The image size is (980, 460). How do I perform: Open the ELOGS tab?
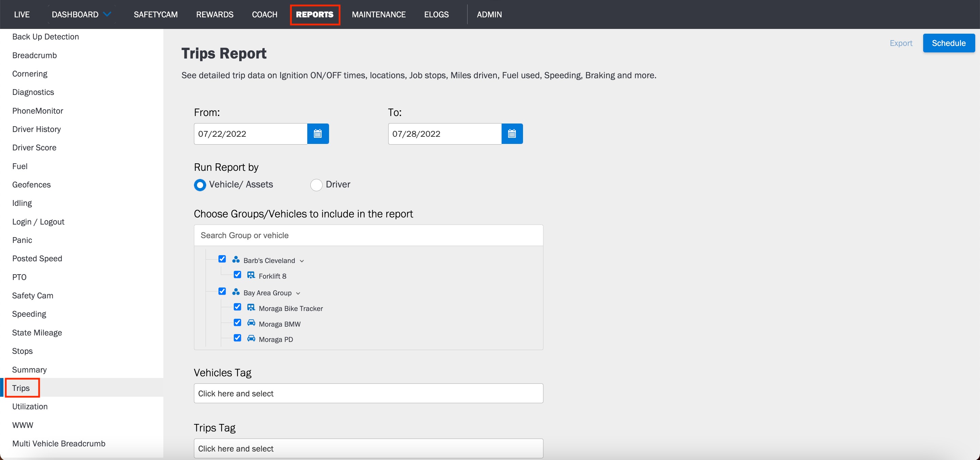pyautogui.click(x=436, y=14)
